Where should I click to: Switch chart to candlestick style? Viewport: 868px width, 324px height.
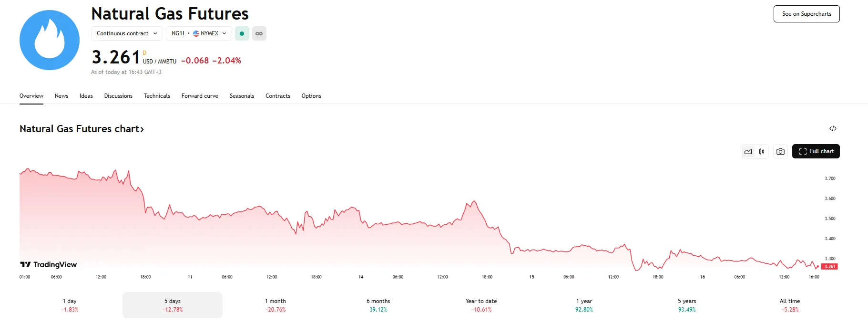[x=762, y=151]
